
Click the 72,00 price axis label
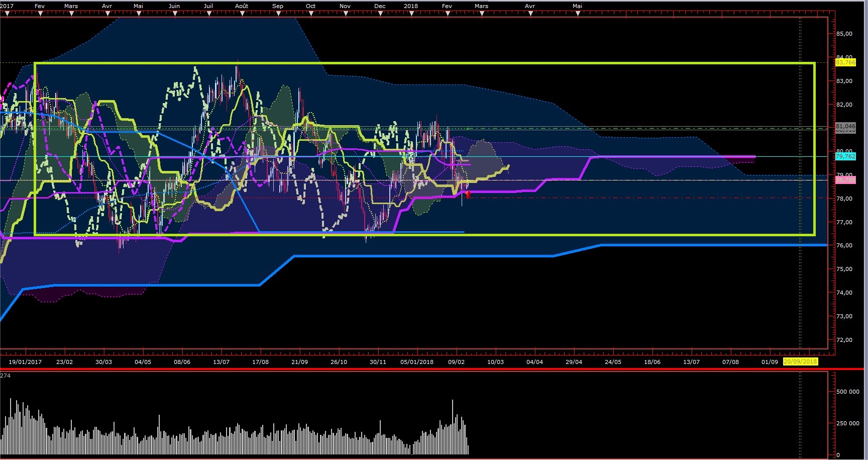[844, 340]
